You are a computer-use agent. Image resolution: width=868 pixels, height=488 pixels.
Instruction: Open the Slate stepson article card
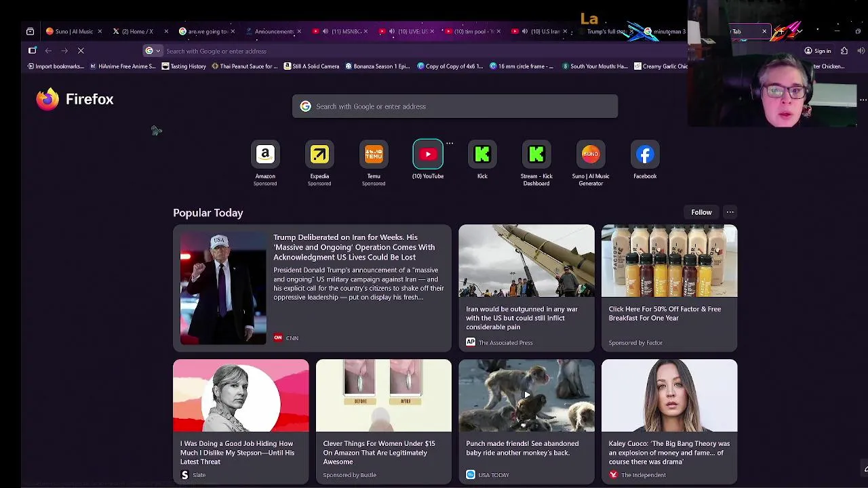[x=241, y=422]
